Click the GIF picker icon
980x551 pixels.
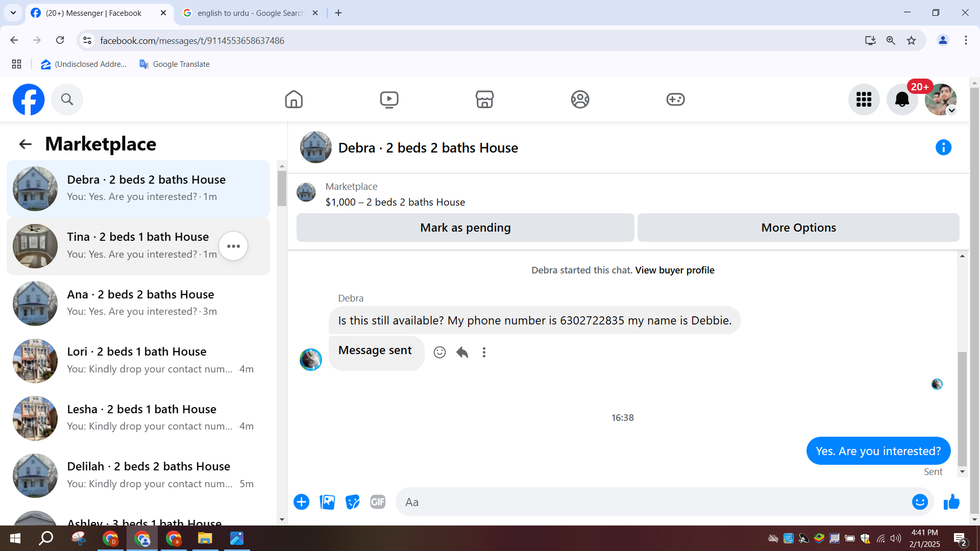tap(378, 502)
